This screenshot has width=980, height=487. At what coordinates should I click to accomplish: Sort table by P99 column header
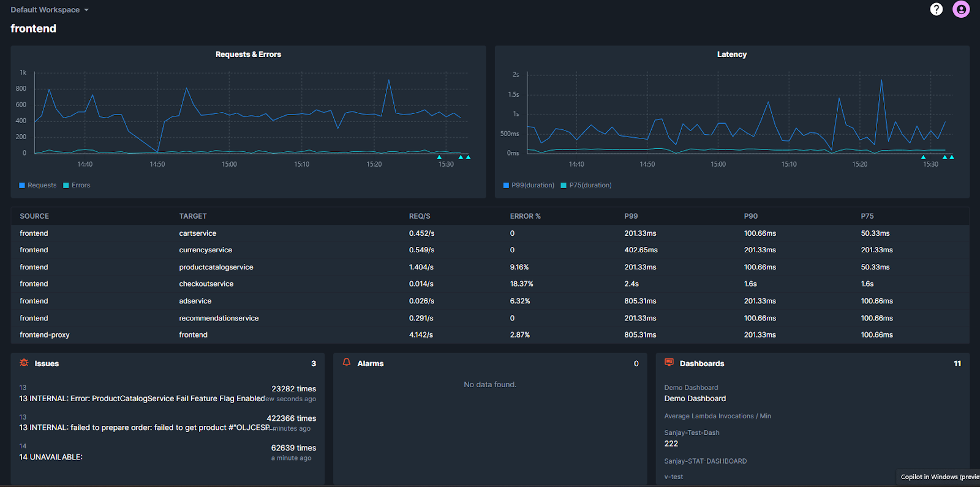tap(631, 216)
